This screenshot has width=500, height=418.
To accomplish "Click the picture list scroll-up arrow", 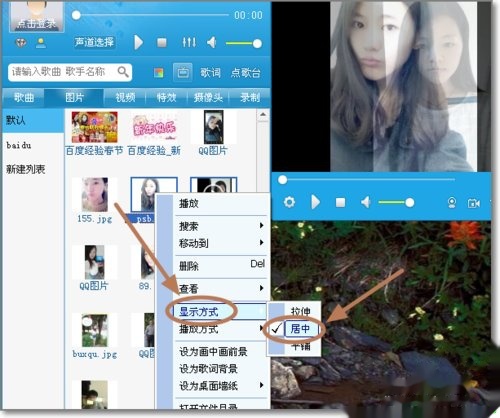I will 263,115.
